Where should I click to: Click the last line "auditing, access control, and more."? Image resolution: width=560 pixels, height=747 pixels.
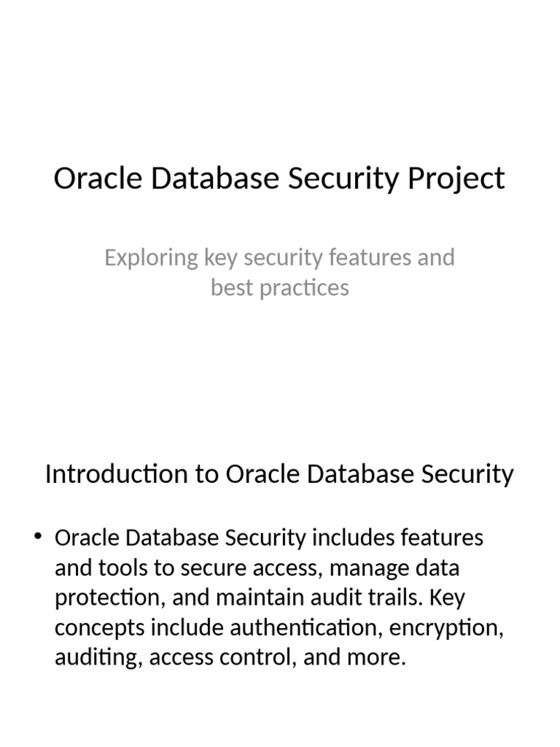230,657
